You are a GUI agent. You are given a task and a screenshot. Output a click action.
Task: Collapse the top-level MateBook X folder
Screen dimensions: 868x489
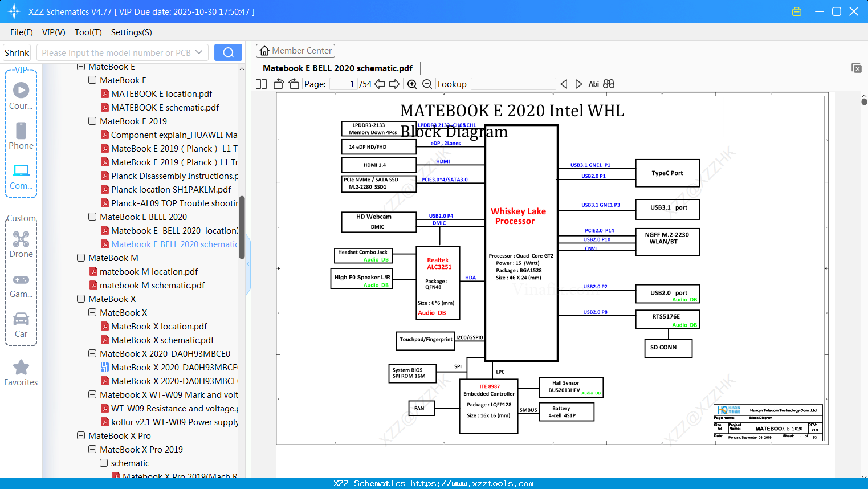point(81,299)
